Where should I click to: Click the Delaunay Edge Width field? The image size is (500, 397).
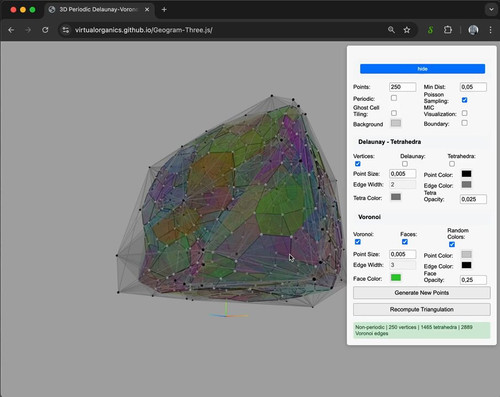tap(402, 184)
